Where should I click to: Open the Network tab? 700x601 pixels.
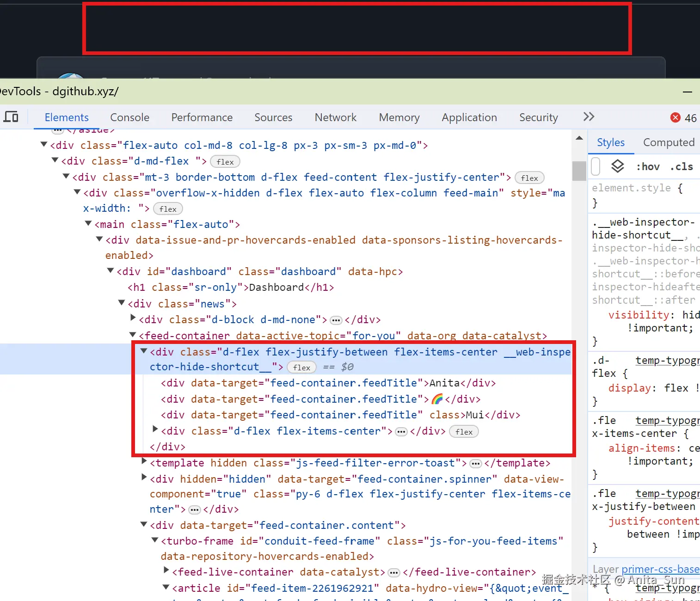point(336,117)
